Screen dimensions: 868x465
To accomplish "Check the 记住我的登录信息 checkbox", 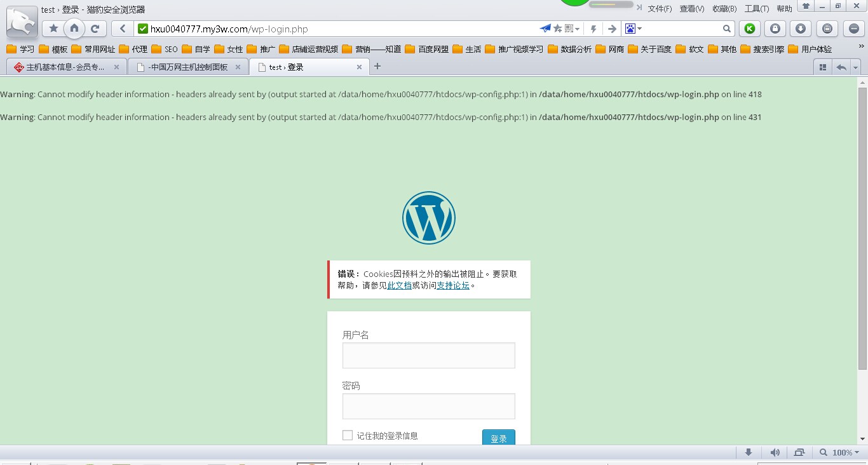I will tap(347, 435).
